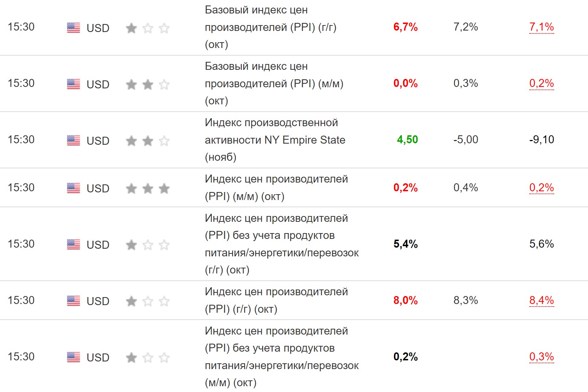Click two-star rating in Core PPI (м/м) row
The height and width of the screenshot is (392, 588).
click(x=147, y=84)
